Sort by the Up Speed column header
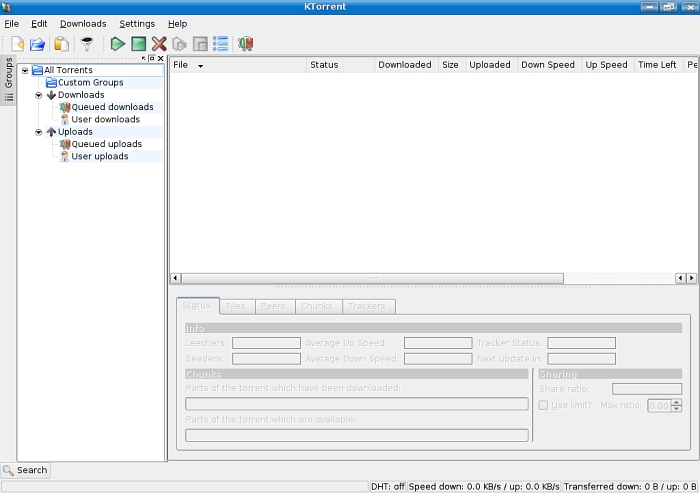Screen dimensions: 700x493 point(607,65)
